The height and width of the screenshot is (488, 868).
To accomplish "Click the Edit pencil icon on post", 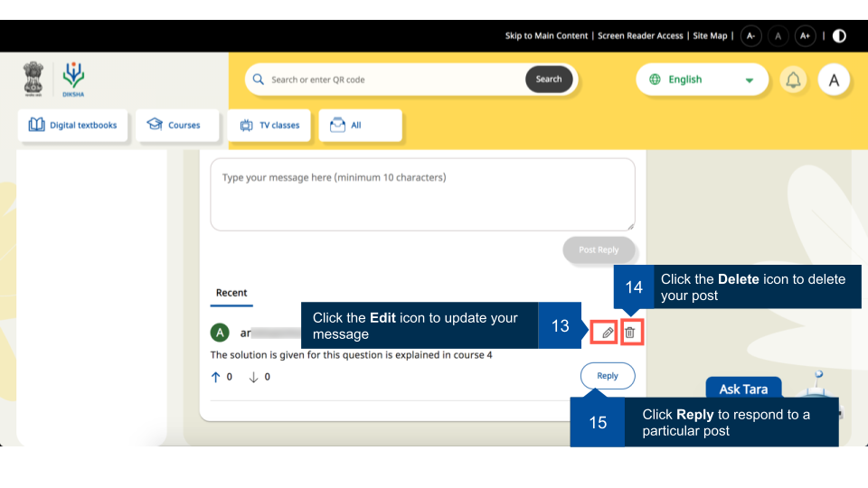I will coord(608,333).
